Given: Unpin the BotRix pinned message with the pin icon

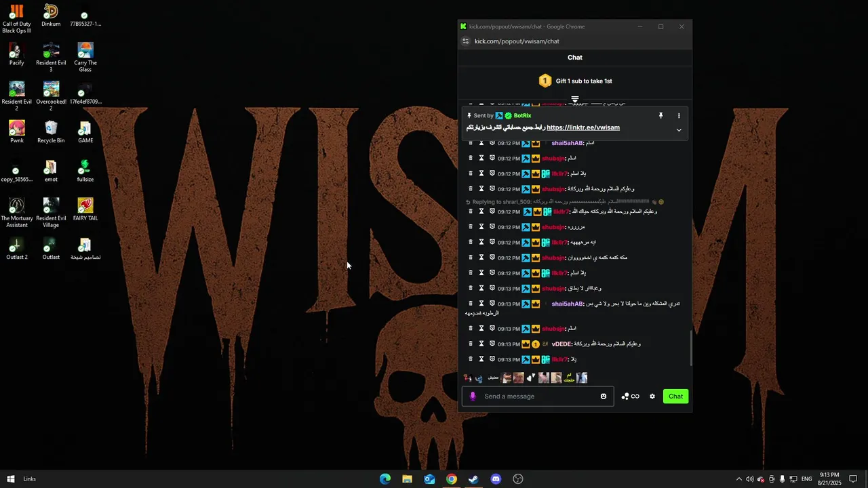Looking at the screenshot, I should [x=660, y=116].
